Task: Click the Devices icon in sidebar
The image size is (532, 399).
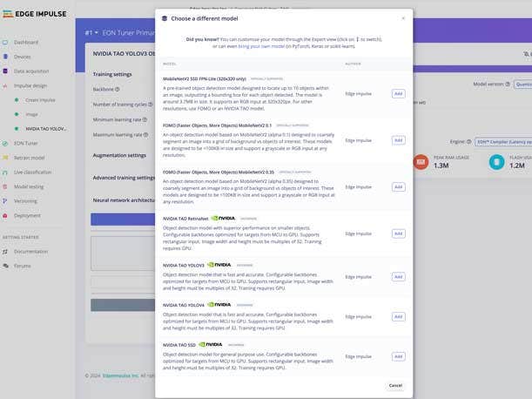Action: (6, 57)
